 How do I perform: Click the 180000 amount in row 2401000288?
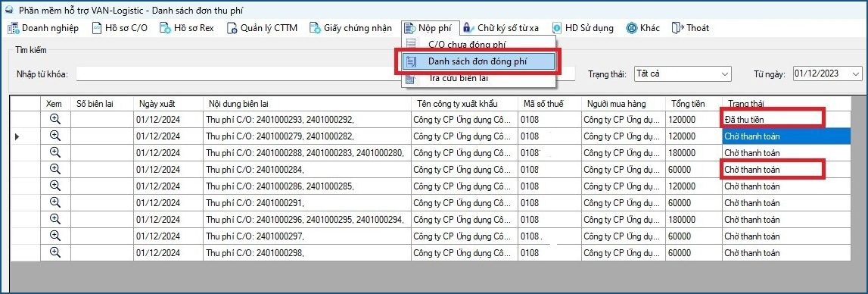[x=694, y=152]
